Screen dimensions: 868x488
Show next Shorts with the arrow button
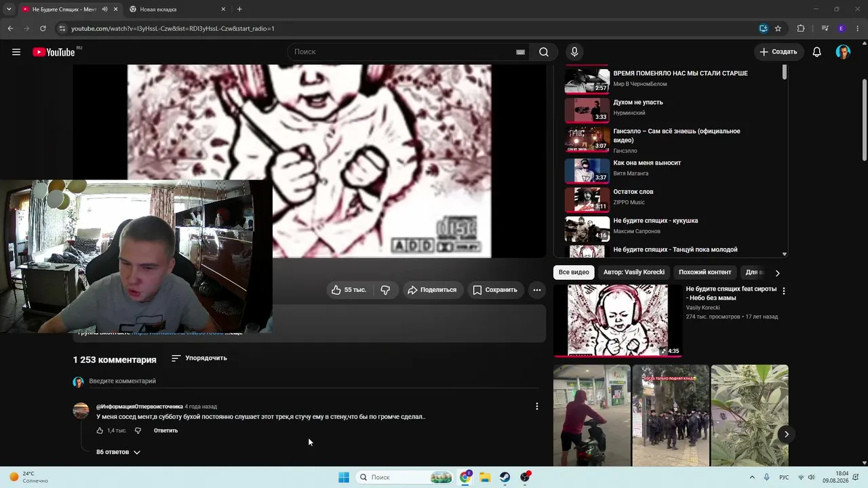coord(787,434)
